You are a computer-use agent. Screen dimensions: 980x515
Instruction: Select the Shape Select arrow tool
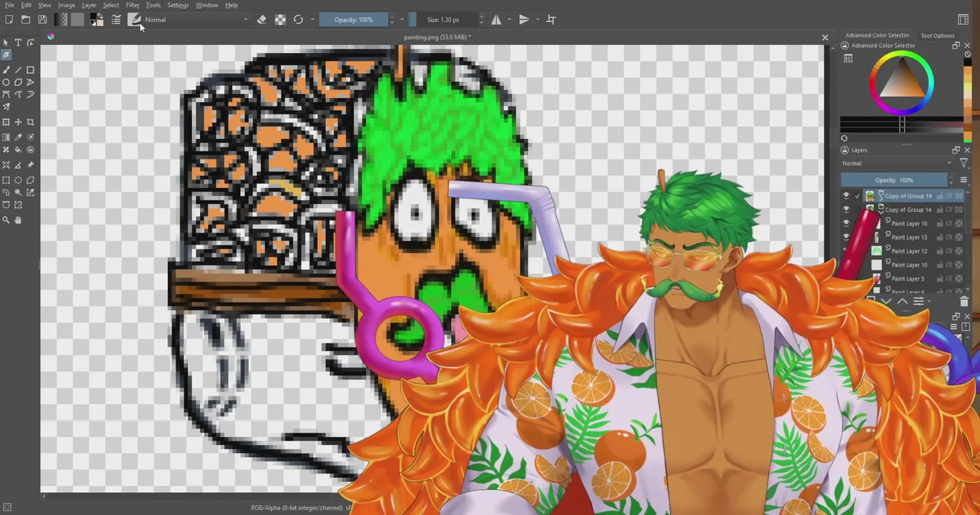click(x=6, y=43)
